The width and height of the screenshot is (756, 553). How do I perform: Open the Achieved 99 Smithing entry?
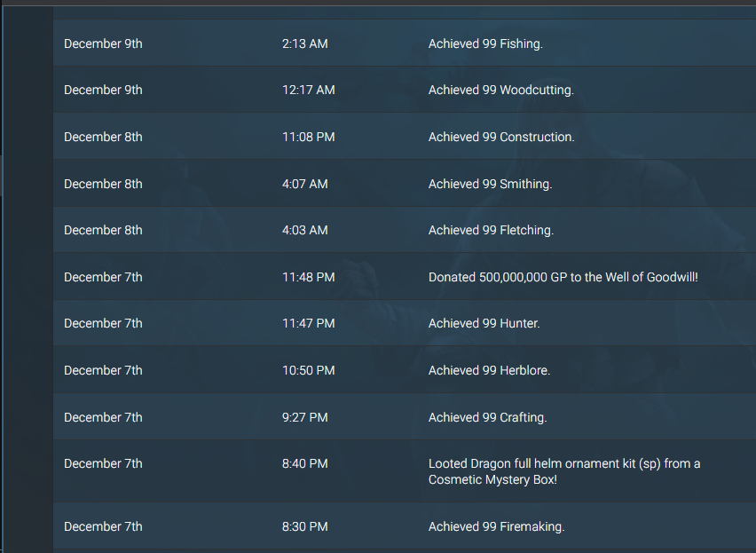[405, 183]
